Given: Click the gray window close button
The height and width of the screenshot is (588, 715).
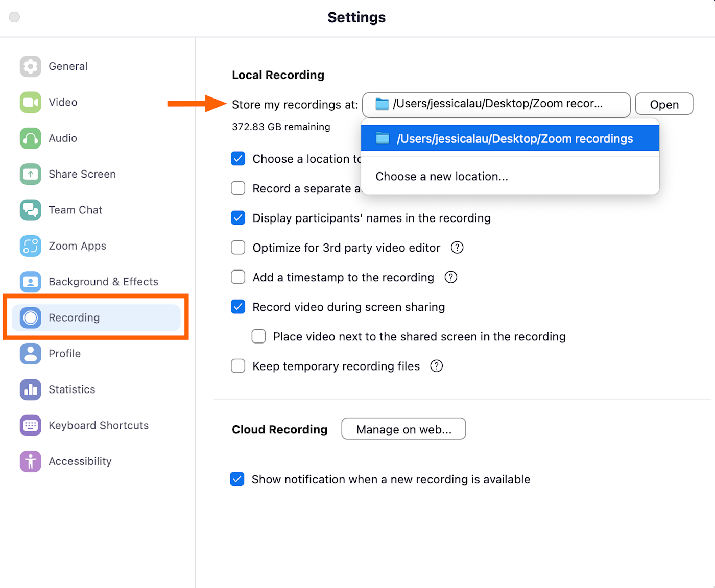Looking at the screenshot, I should (x=15, y=17).
